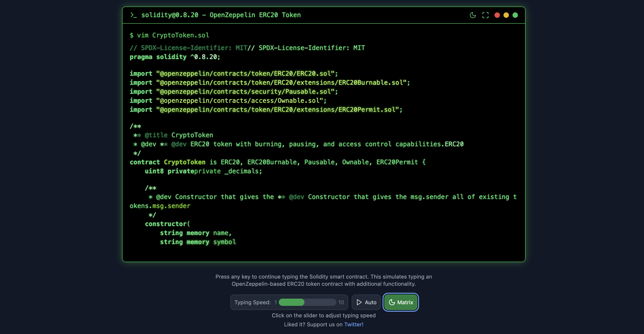
Task: Click the slider maximum value '10'
Action: (x=341, y=302)
